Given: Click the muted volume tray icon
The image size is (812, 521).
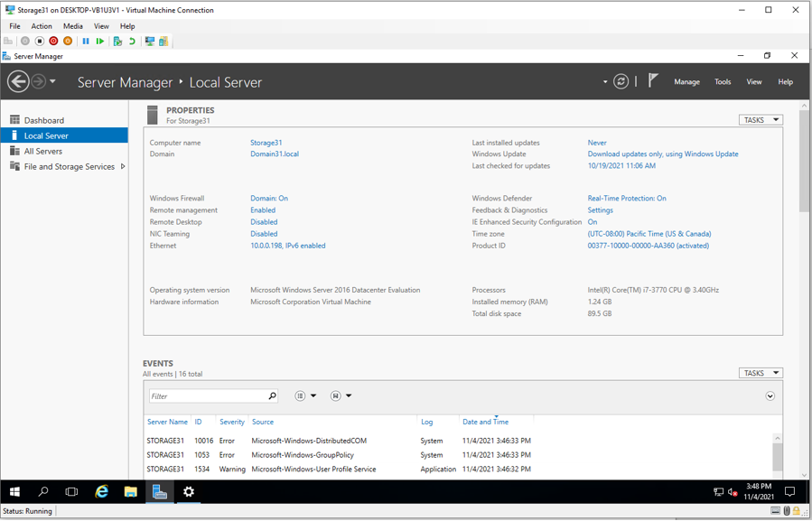Looking at the screenshot, I should click(733, 492).
